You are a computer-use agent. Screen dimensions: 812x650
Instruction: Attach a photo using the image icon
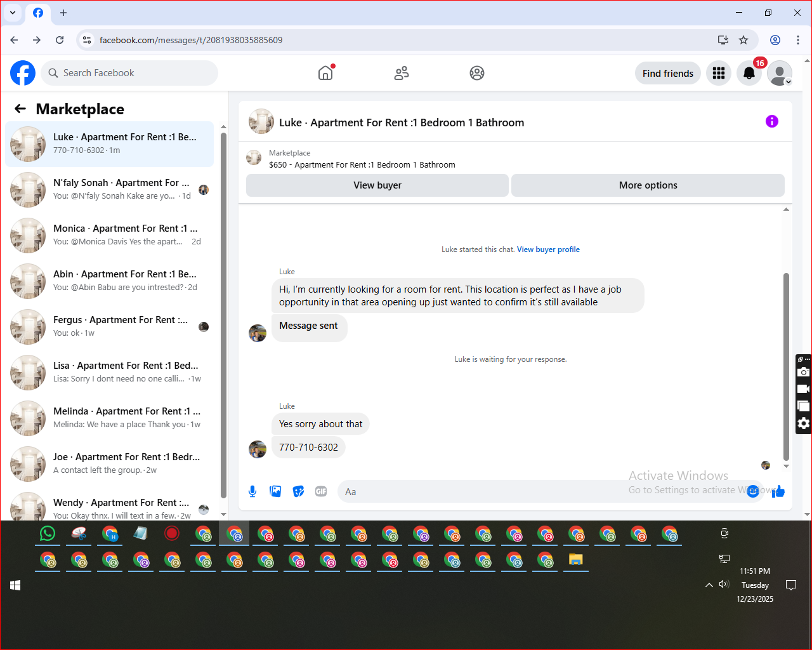click(275, 491)
